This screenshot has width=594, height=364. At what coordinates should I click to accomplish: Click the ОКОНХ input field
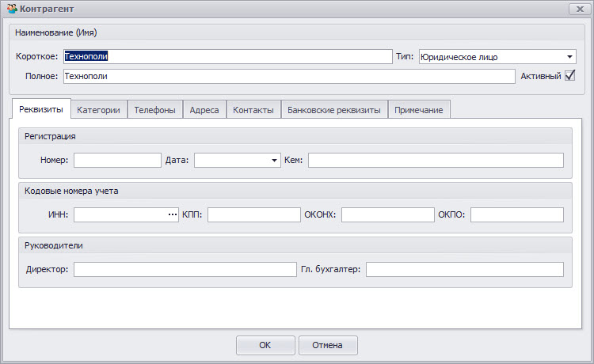click(x=387, y=214)
